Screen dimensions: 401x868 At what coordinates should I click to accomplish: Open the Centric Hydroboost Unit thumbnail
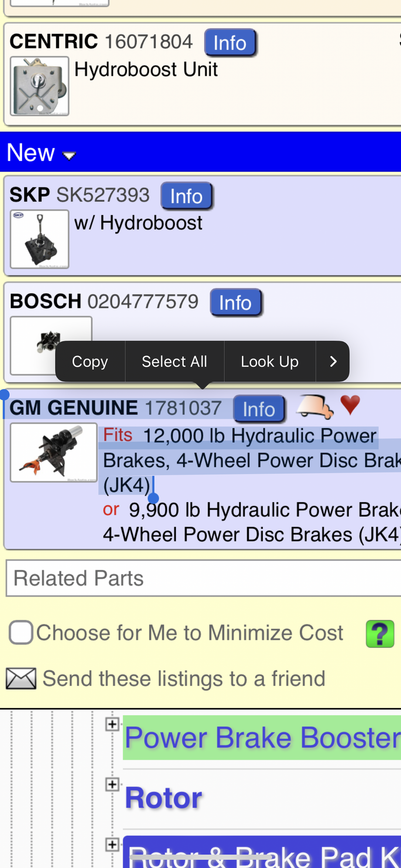pos(39,86)
